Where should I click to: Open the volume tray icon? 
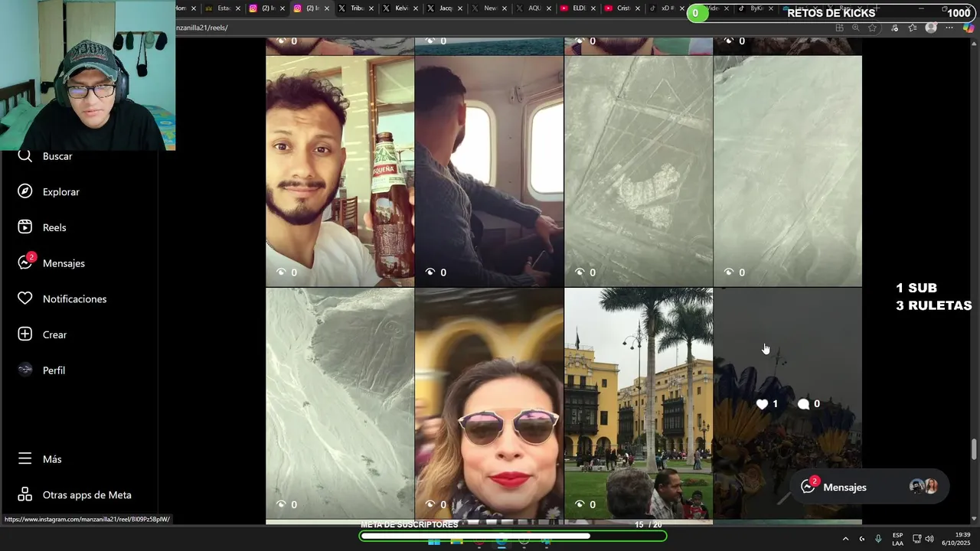929,539
